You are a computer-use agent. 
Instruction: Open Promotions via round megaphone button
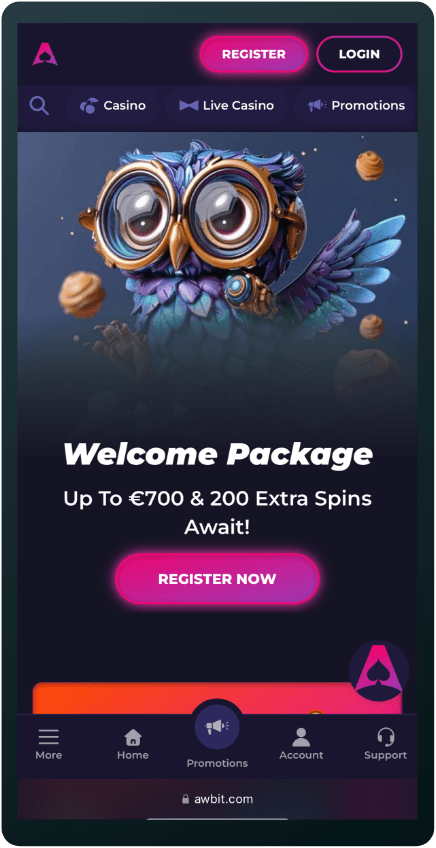[217, 727]
